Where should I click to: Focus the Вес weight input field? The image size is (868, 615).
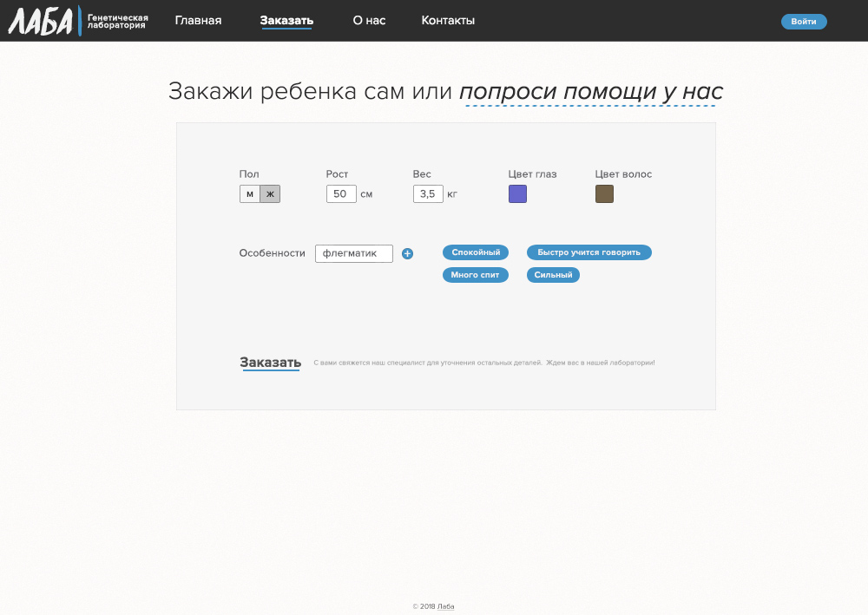coord(428,194)
